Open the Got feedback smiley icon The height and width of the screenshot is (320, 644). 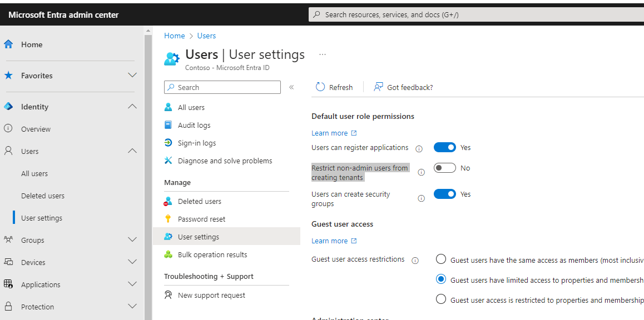[378, 87]
